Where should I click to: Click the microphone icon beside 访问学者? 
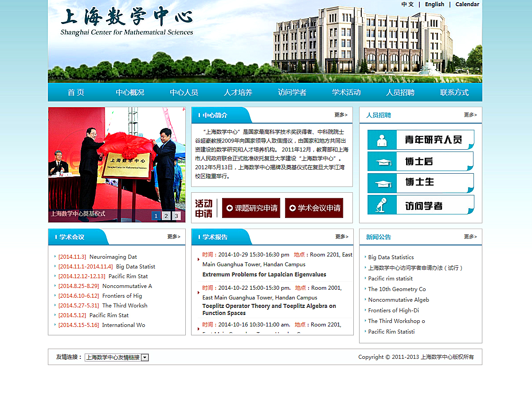click(381, 205)
